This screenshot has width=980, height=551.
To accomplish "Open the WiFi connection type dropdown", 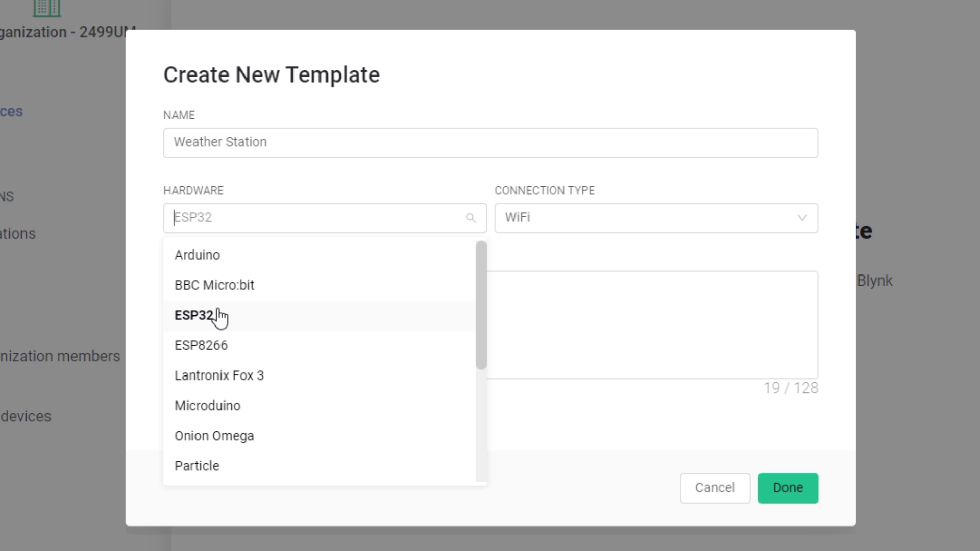I will pyautogui.click(x=655, y=218).
